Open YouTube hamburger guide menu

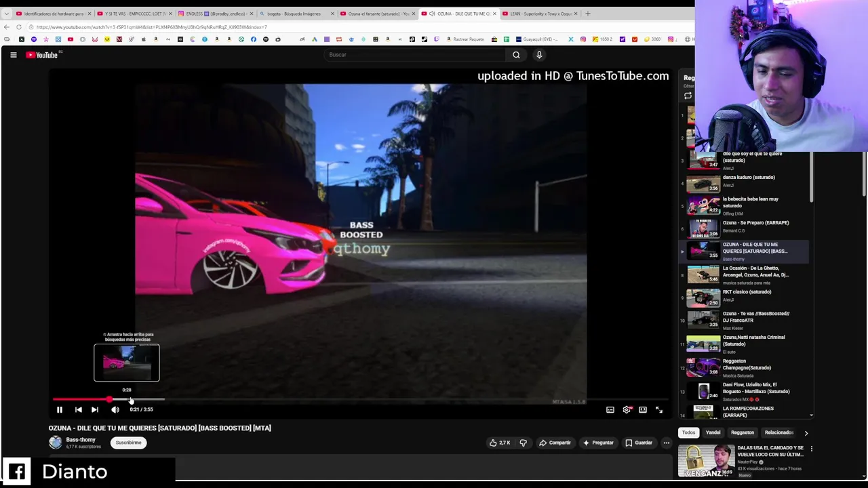click(x=14, y=55)
